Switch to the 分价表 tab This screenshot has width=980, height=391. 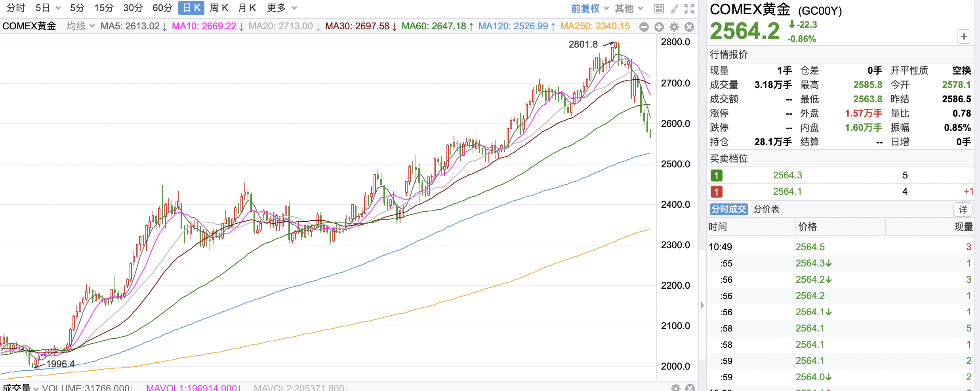click(x=766, y=209)
